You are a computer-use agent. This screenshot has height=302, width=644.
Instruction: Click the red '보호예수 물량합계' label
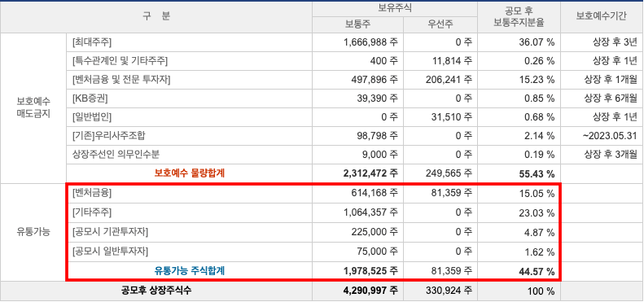coord(190,173)
